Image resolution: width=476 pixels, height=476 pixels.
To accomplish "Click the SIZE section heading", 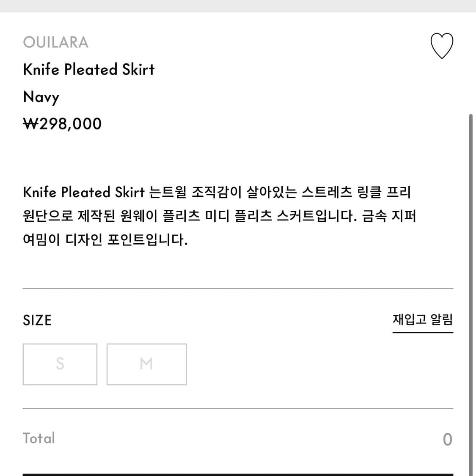I will 37,320.
